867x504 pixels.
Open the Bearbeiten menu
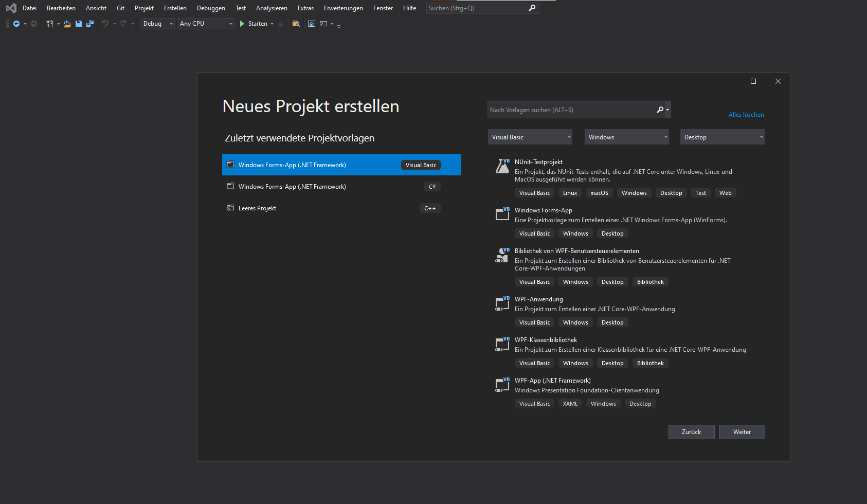(x=61, y=8)
